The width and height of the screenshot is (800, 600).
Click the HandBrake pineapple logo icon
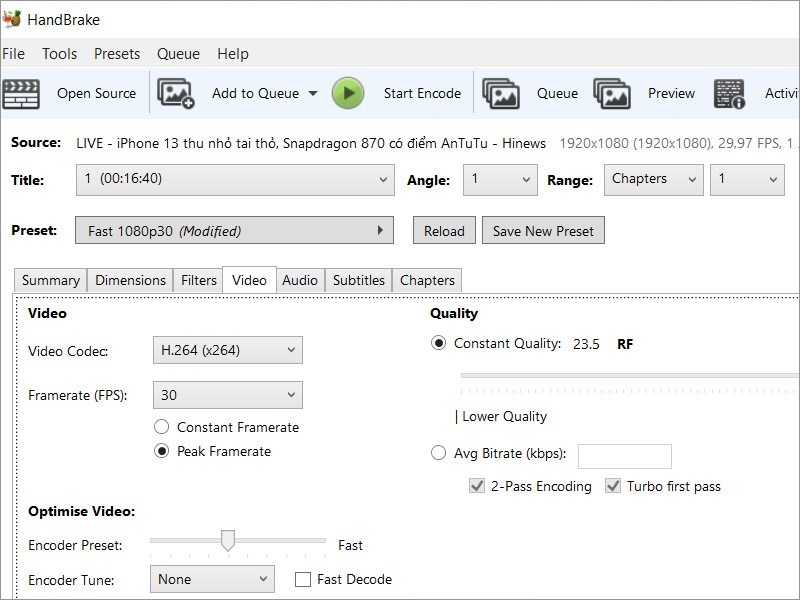click(12, 19)
